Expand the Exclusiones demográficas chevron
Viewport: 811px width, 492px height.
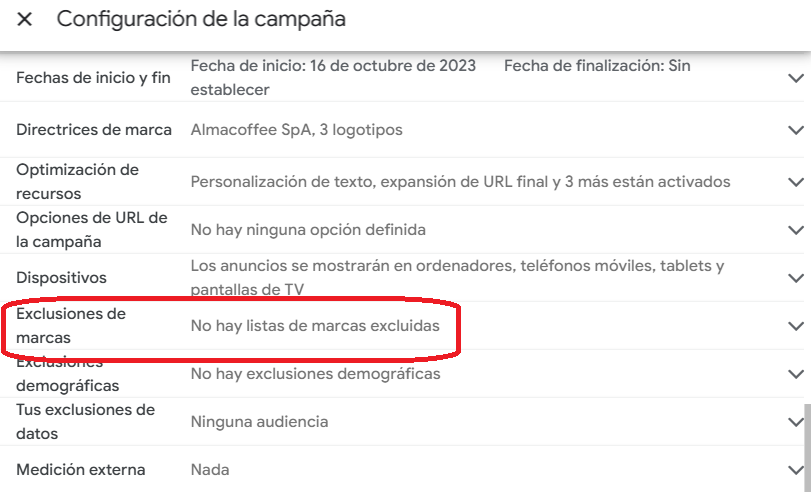pos(796,374)
